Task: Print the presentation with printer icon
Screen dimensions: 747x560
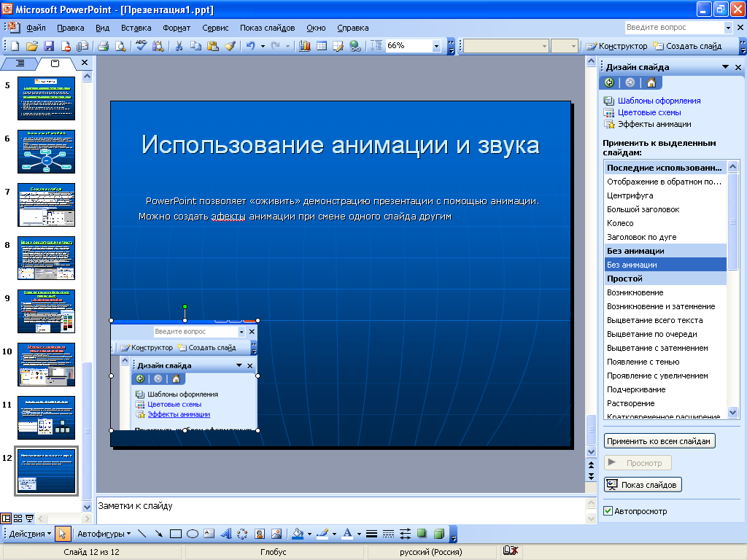Action: click(x=104, y=46)
